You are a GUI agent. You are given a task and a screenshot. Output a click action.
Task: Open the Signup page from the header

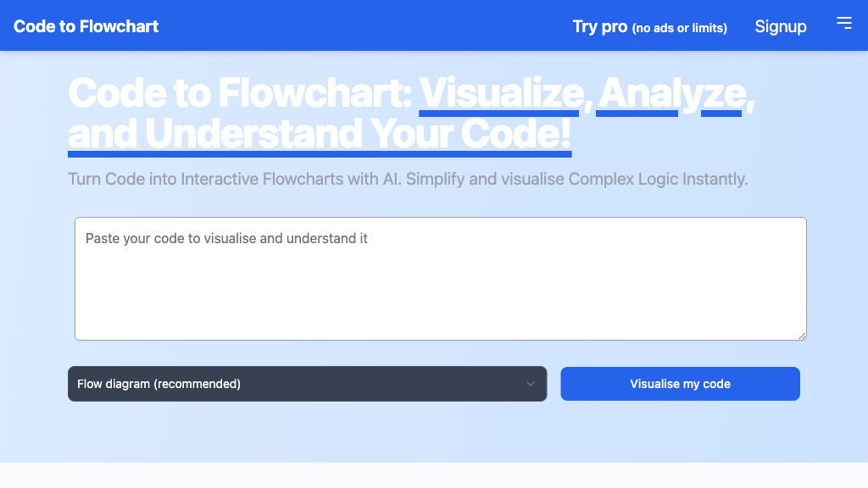point(780,26)
